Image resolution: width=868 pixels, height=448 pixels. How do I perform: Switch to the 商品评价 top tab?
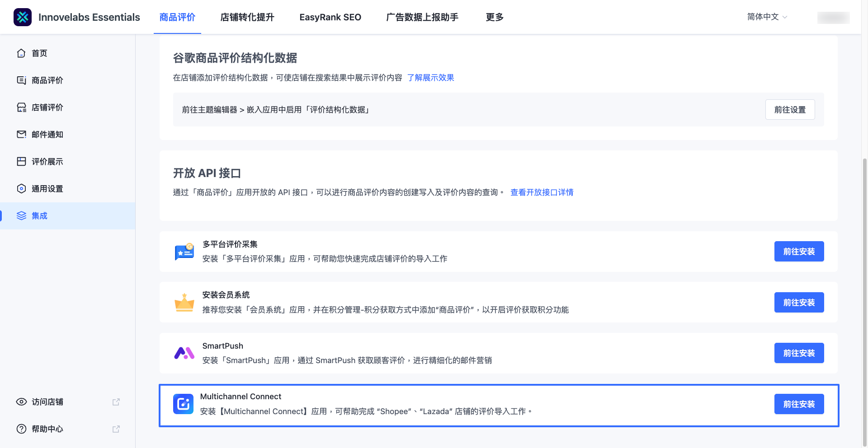coord(177,17)
